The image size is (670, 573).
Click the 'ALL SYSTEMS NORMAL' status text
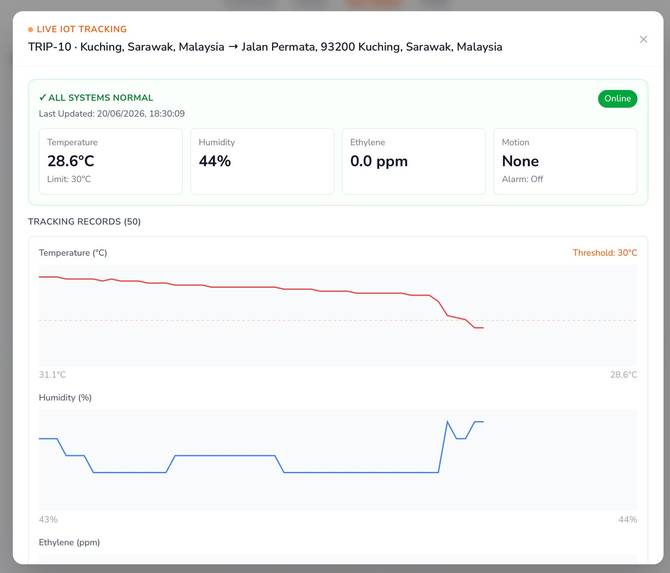coord(96,97)
